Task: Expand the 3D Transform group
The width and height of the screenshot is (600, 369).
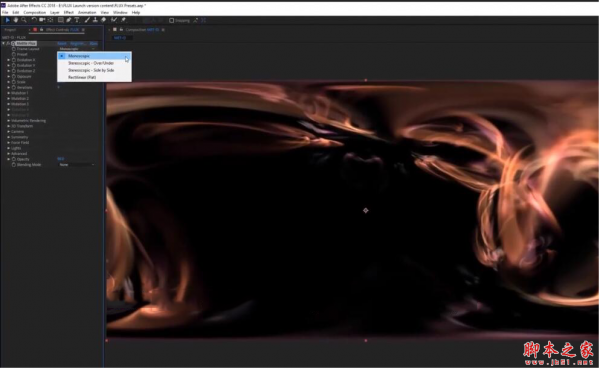Action: 9,126
